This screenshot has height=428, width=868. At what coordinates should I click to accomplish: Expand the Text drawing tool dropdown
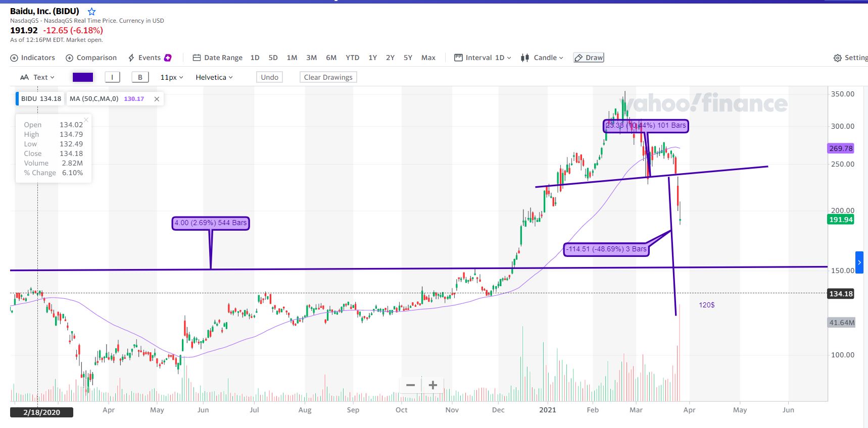click(x=37, y=77)
